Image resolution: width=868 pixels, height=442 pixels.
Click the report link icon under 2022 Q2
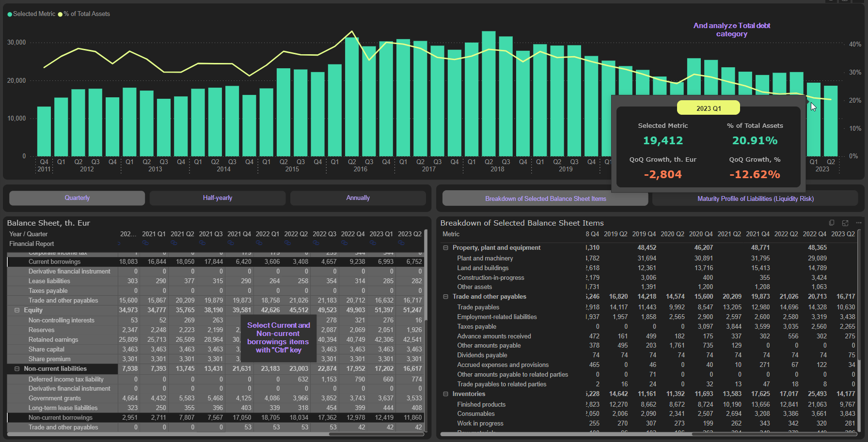[x=288, y=243]
